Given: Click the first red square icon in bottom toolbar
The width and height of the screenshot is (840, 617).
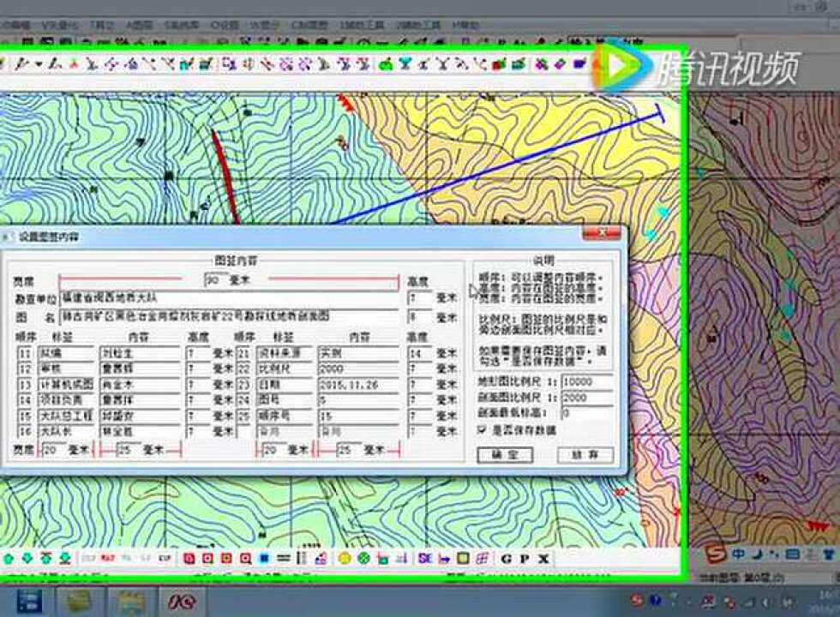Looking at the screenshot, I should pos(189,559).
